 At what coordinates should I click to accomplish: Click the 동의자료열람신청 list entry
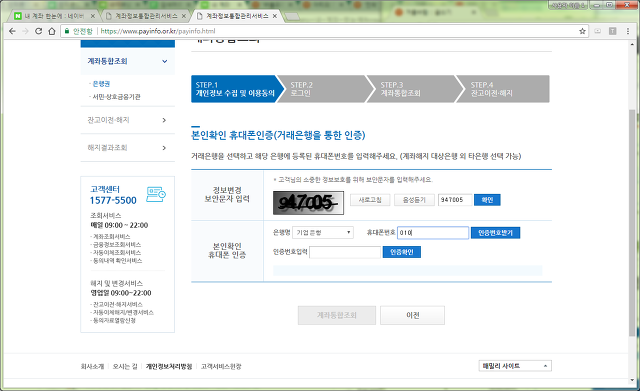(x=113, y=320)
